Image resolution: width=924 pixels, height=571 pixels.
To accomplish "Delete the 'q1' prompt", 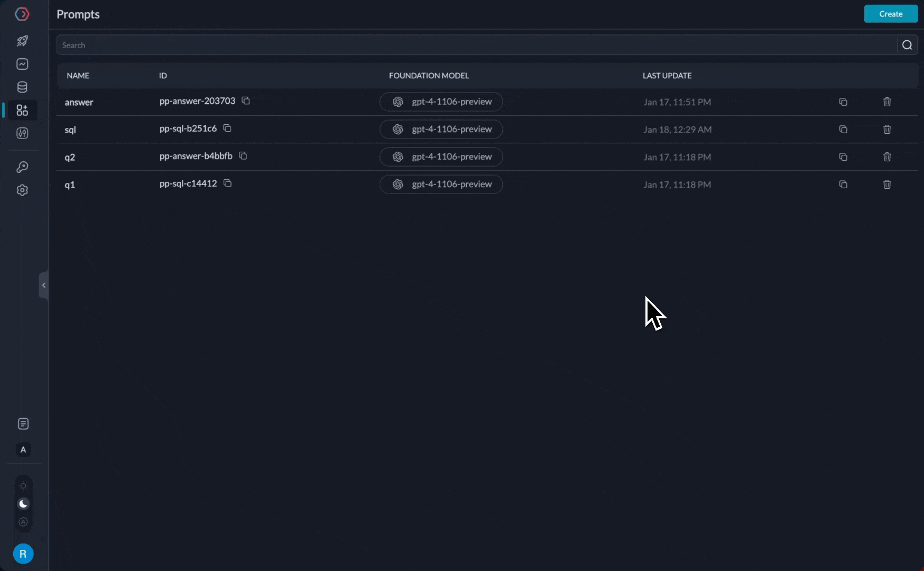I will click(x=887, y=184).
